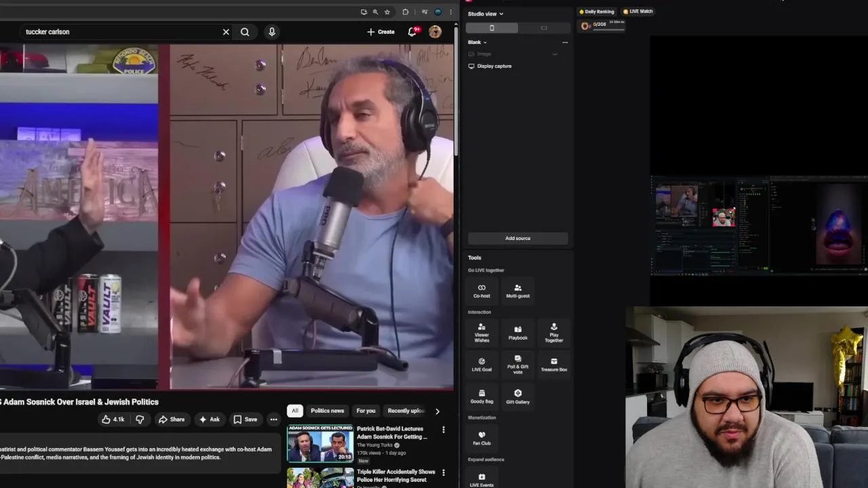This screenshot has height=488, width=868.
Task: Show more filter chips arrow
Action: point(437,411)
